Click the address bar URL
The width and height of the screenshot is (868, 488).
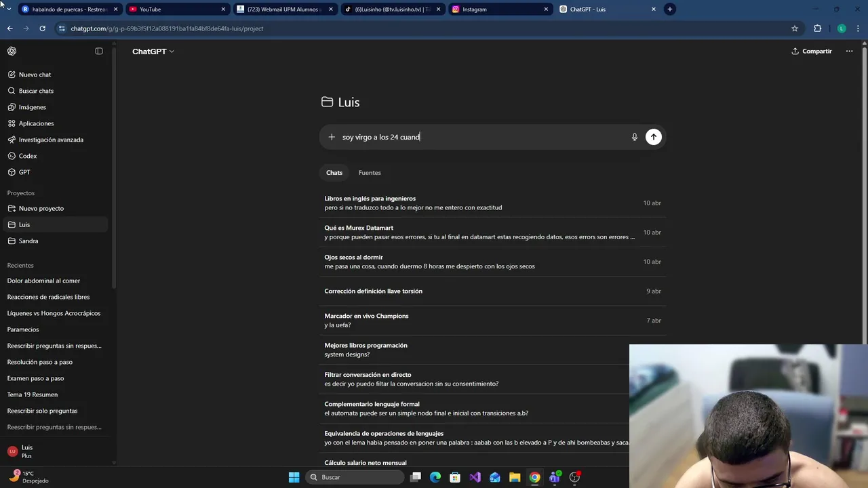point(167,28)
